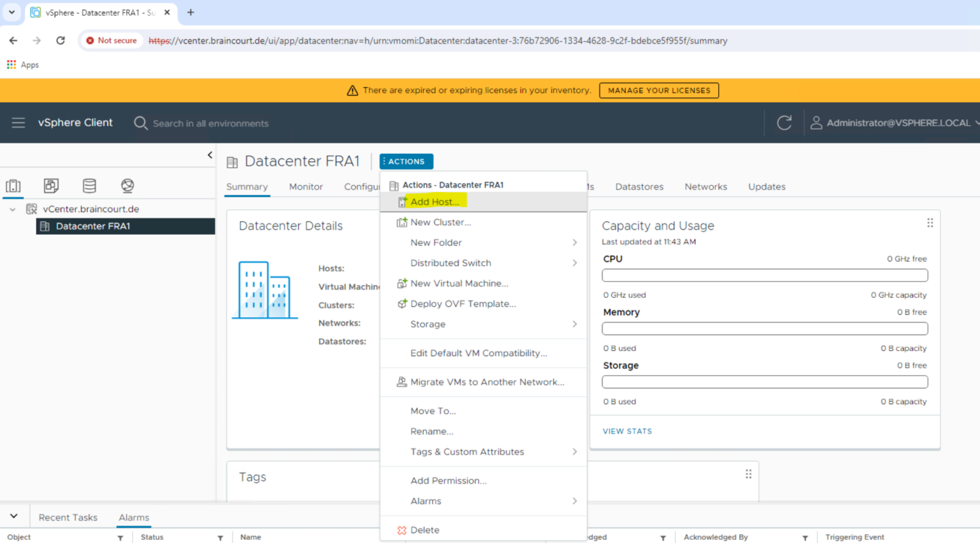
Task: Click the options grid icon on Capacity and Usage panel
Action: click(930, 222)
